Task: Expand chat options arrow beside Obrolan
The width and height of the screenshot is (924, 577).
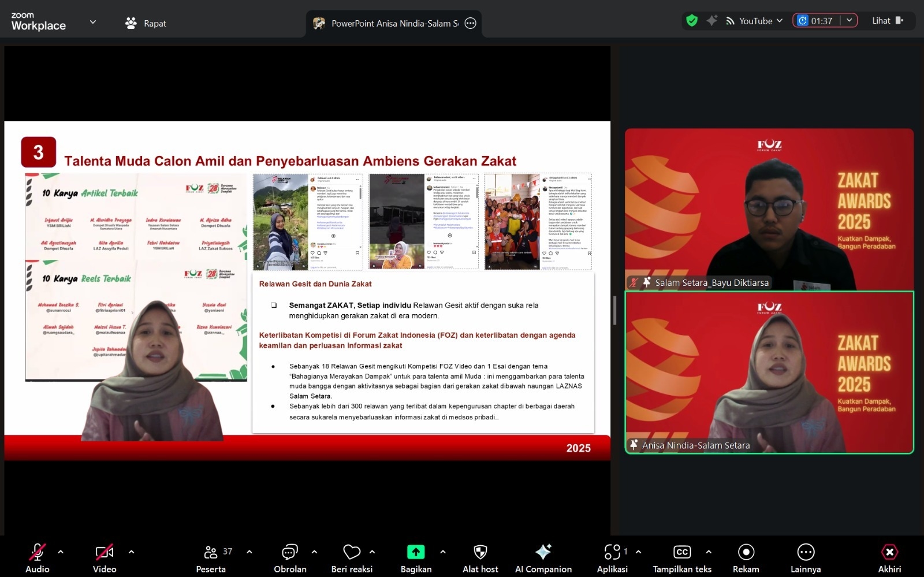Action: click(x=314, y=552)
